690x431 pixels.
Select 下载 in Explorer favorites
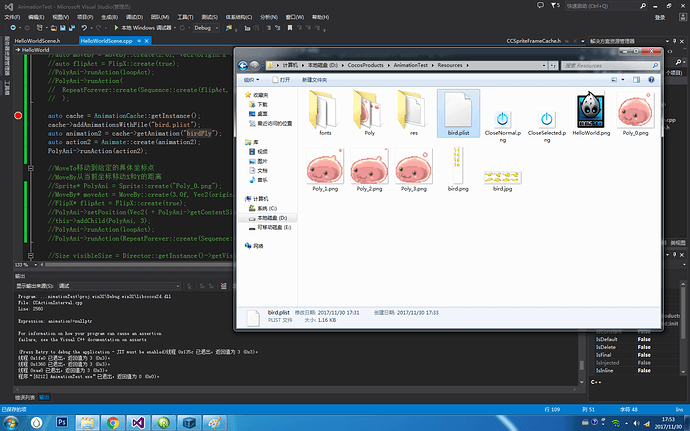tap(258, 104)
